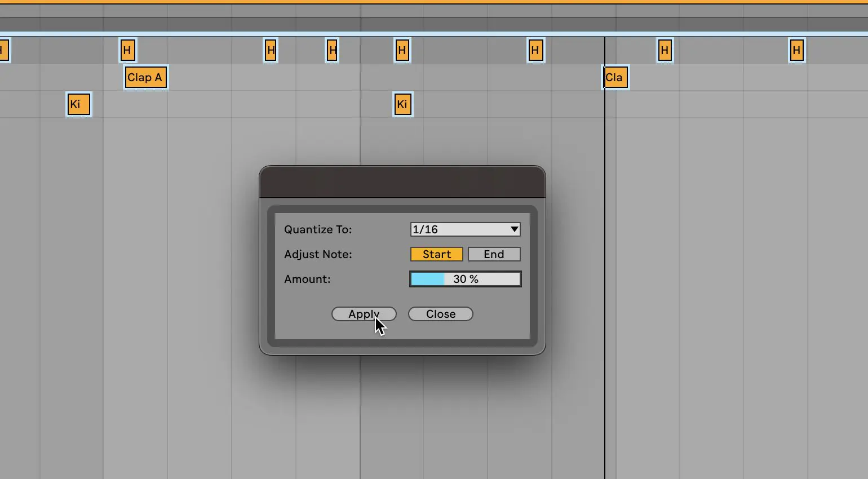Select the Cla note at the playhead
The width and height of the screenshot is (868, 479).
(x=615, y=78)
